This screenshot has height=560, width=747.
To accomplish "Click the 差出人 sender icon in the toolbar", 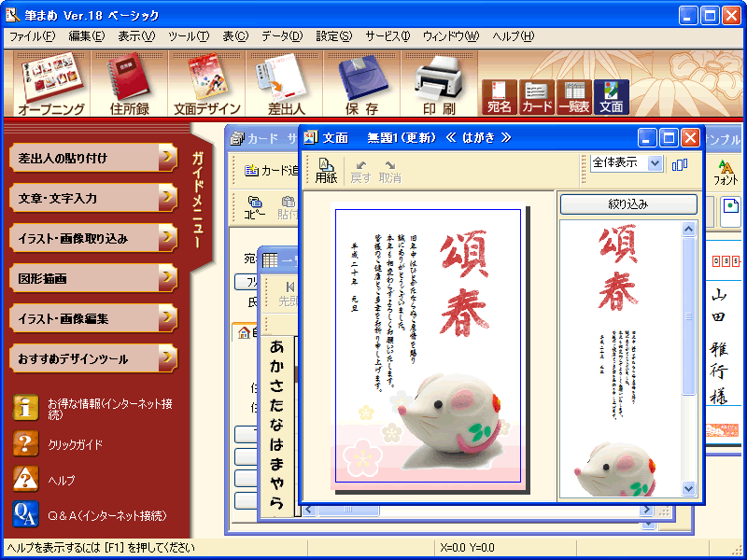I will point(285,84).
